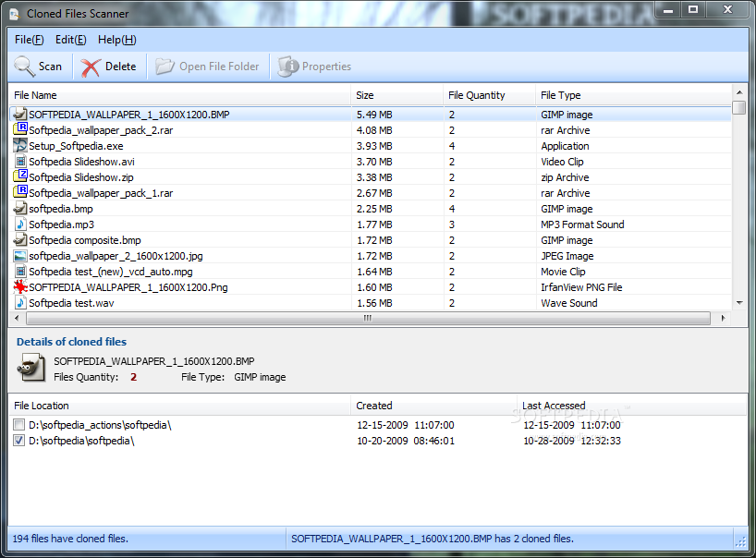The height and width of the screenshot is (558, 756).
Task: Click 10-20-2009 08:46:01 created date
Action: (406, 441)
